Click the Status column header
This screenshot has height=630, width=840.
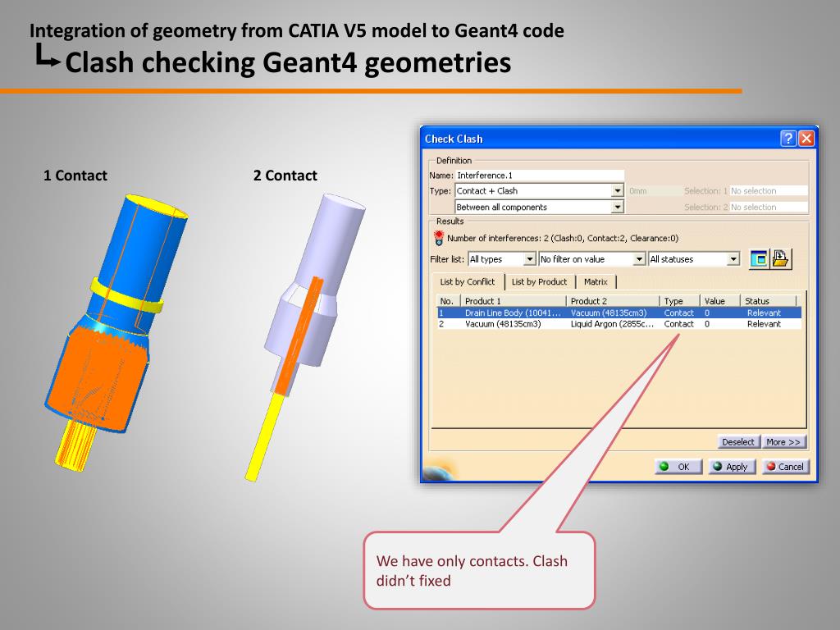click(768, 301)
